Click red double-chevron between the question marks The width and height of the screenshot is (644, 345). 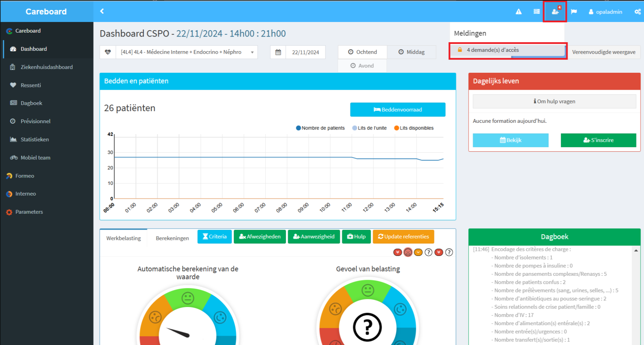[x=439, y=252]
